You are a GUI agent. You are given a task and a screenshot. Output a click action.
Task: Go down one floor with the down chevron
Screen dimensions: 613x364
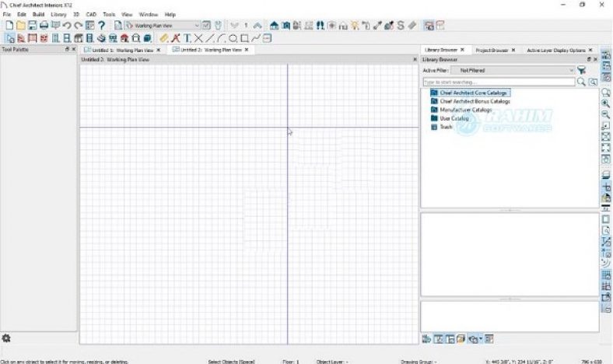pos(235,26)
